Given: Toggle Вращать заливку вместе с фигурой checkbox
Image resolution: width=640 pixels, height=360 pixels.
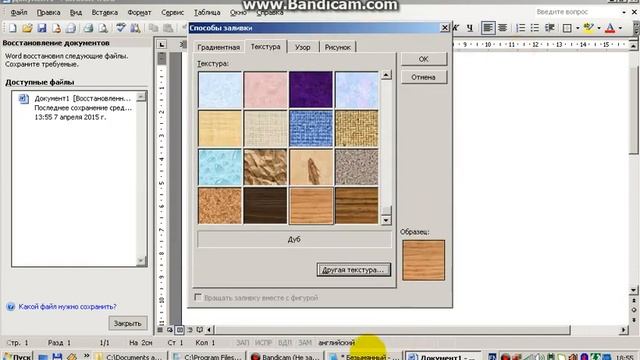Looking at the screenshot, I should pyautogui.click(x=198, y=297).
